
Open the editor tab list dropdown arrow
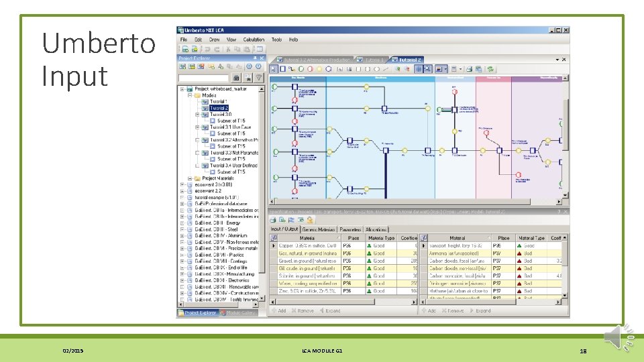click(557, 60)
